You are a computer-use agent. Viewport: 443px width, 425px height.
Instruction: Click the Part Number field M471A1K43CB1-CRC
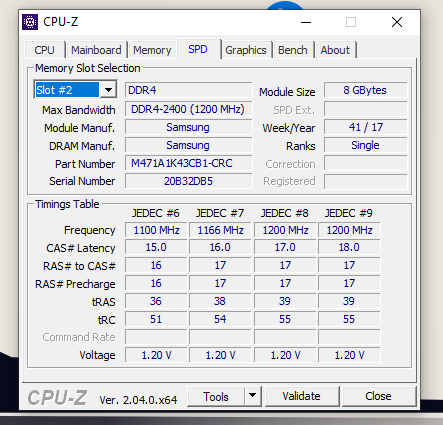(188, 163)
